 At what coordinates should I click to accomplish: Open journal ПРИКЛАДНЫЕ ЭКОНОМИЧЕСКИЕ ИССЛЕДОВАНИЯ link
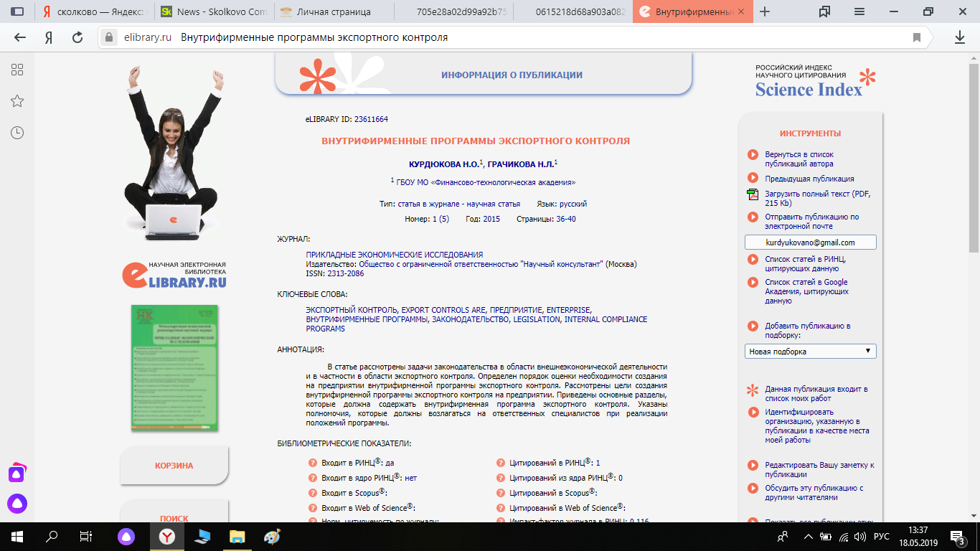pyautogui.click(x=395, y=255)
